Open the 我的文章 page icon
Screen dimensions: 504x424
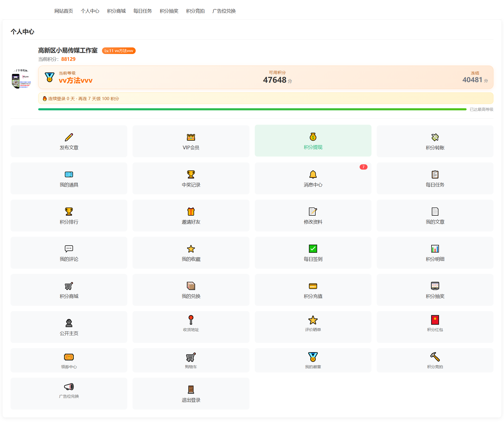(435, 211)
